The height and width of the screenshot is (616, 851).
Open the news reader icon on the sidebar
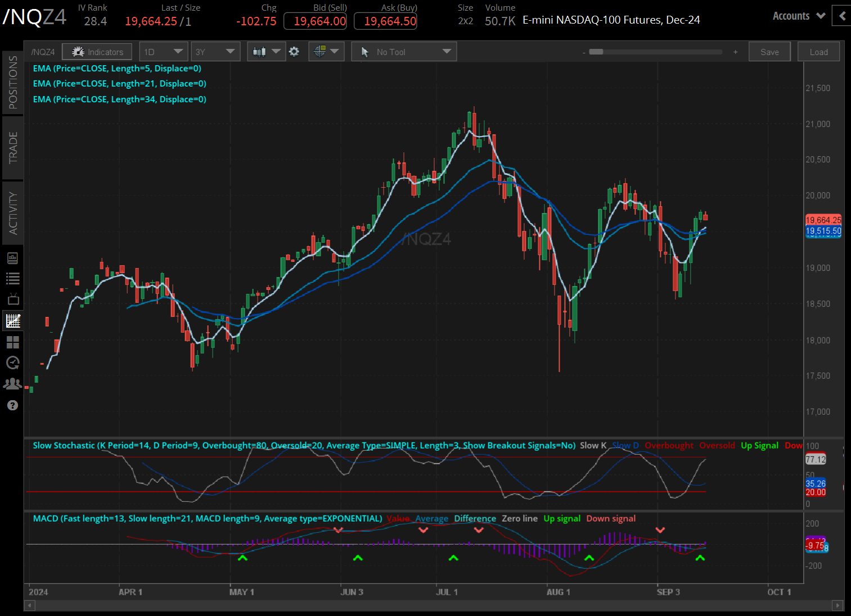click(12, 257)
